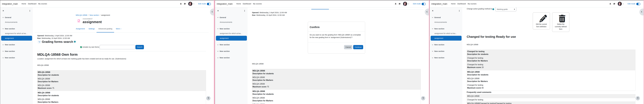The width and height of the screenshot is (644, 104).
Task: Open messaging drawer icon in left pane
Action: (x=185, y=4)
